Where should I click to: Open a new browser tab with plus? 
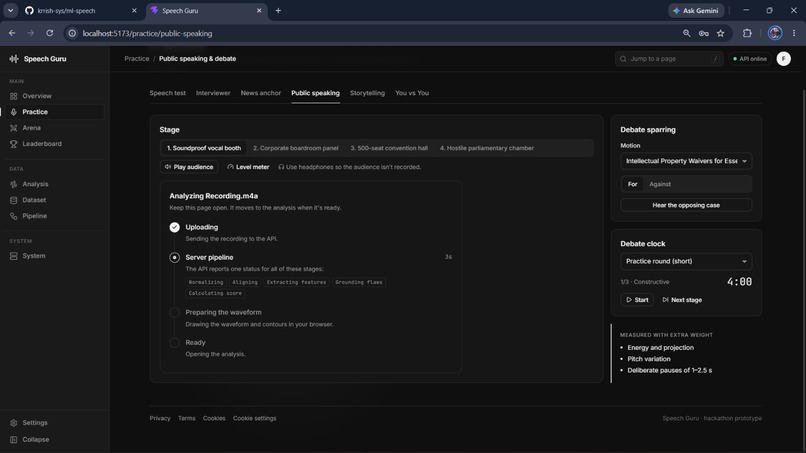point(278,10)
